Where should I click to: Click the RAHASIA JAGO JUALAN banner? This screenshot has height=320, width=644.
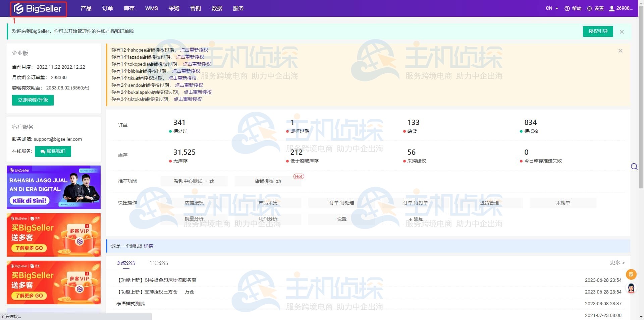tap(53, 187)
